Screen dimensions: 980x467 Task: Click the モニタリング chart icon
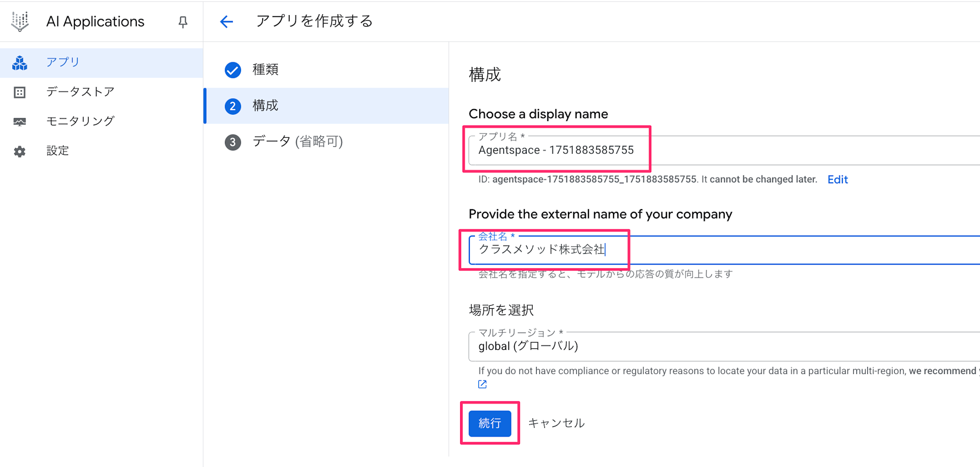[x=20, y=122]
